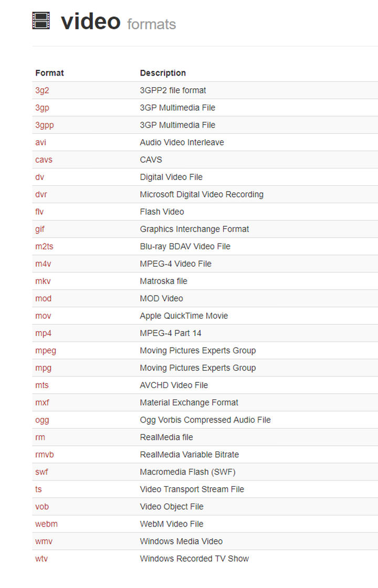Select the gif format link
Viewport: 378px width, 588px height.
(x=40, y=229)
